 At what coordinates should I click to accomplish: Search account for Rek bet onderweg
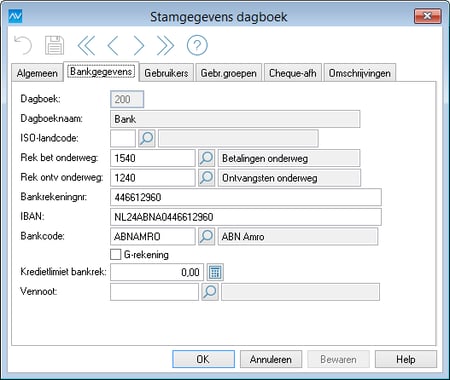coord(206,158)
